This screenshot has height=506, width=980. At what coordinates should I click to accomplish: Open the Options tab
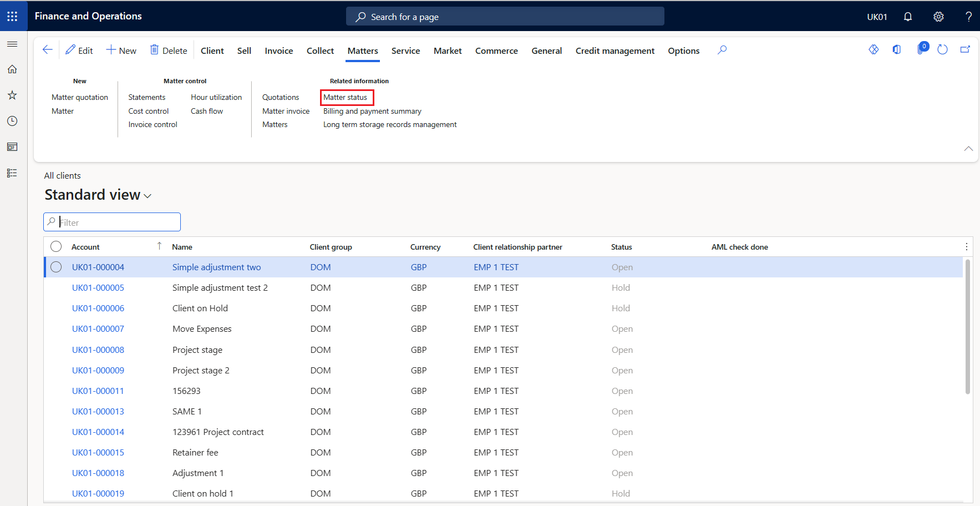click(x=683, y=50)
